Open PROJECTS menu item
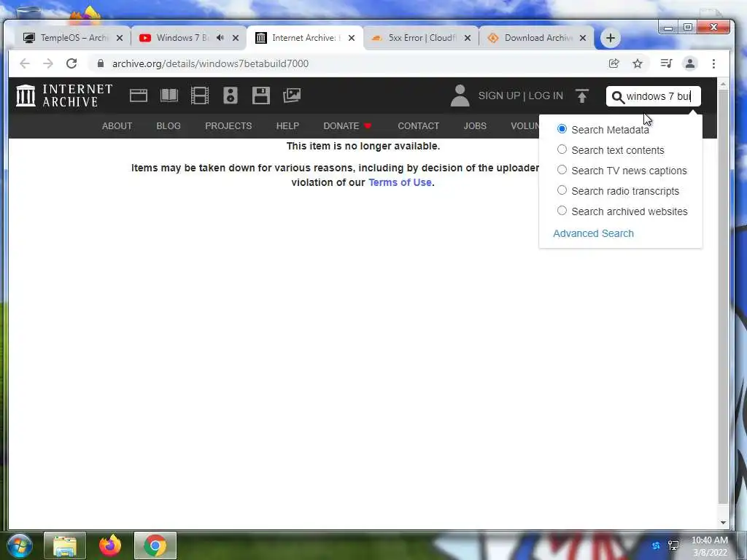Image resolution: width=747 pixels, height=560 pixels. pos(228,125)
